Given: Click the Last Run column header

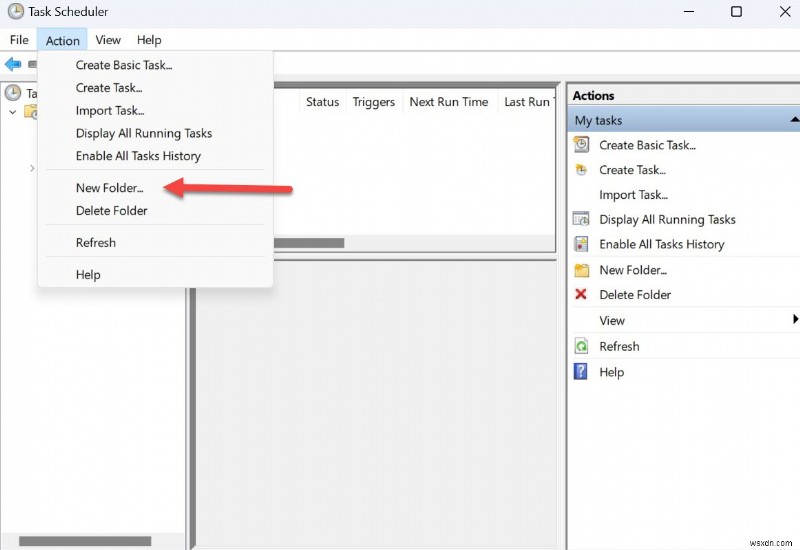Looking at the screenshot, I should pos(527,102).
